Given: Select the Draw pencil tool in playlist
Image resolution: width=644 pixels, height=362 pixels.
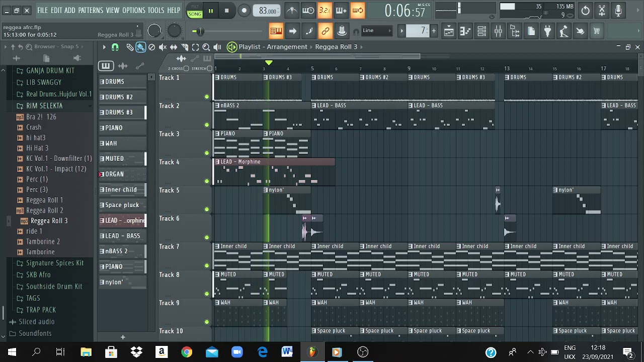Looking at the screenshot, I should (130, 47).
